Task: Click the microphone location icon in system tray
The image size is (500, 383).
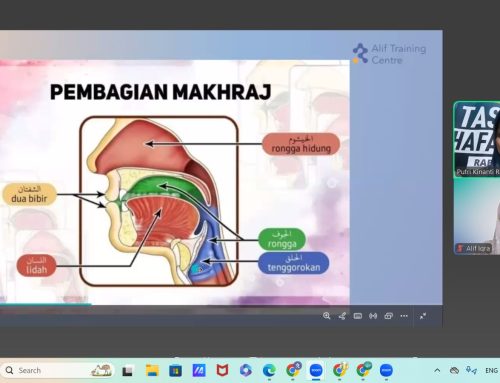Action: (x=471, y=370)
